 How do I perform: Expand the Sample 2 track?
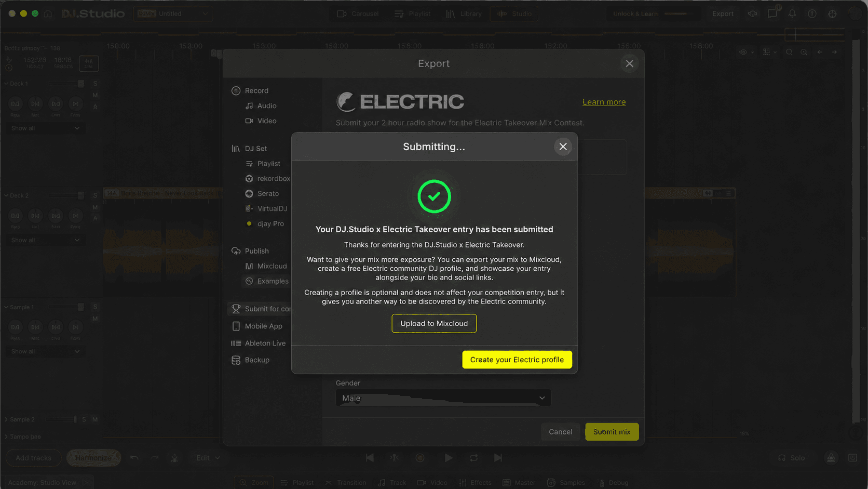click(x=6, y=419)
